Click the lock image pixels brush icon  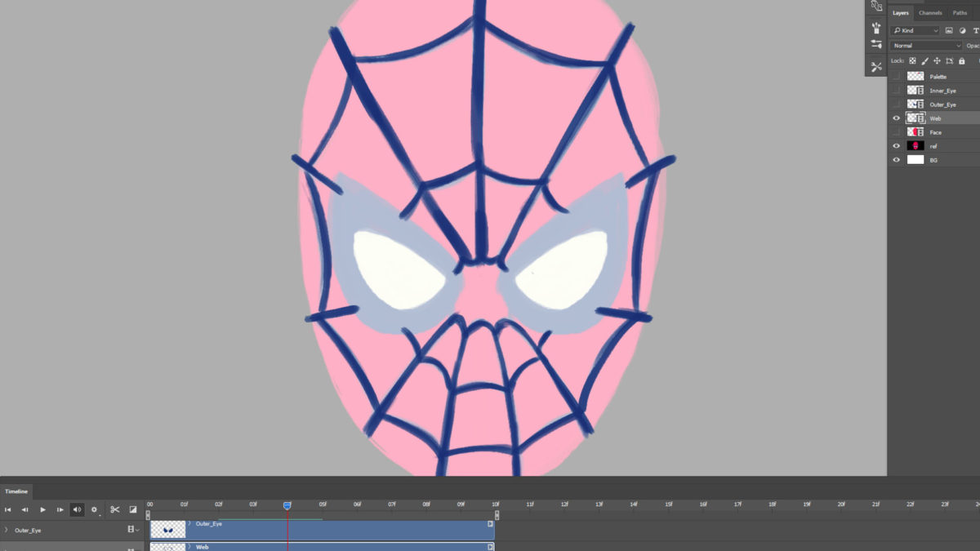pyautogui.click(x=925, y=61)
